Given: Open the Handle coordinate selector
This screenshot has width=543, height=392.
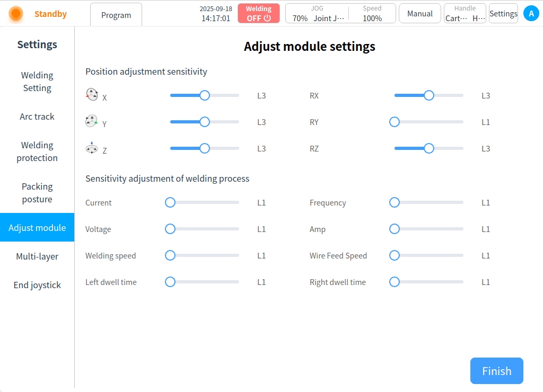Looking at the screenshot, I should (465, 14).
